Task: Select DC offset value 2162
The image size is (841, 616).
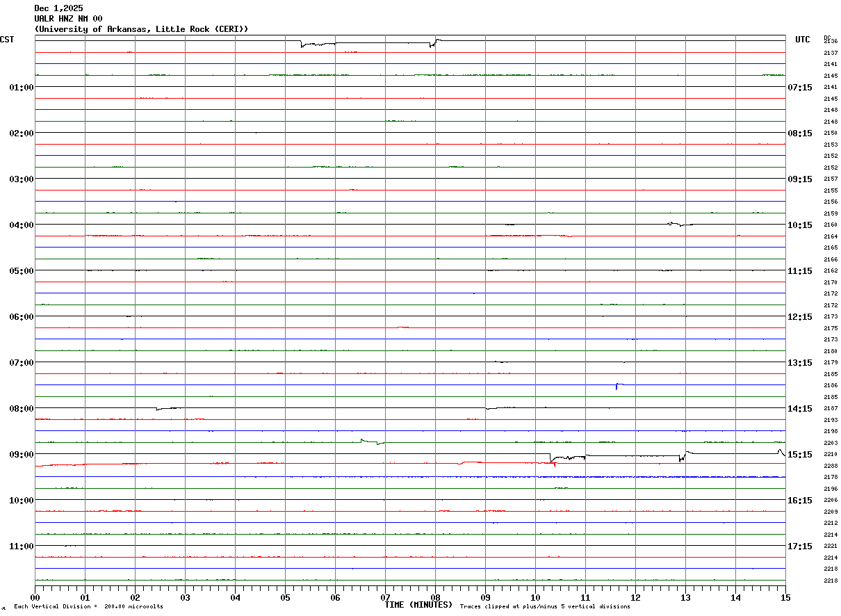Action: pyautogui.click(x=831, y=270)
